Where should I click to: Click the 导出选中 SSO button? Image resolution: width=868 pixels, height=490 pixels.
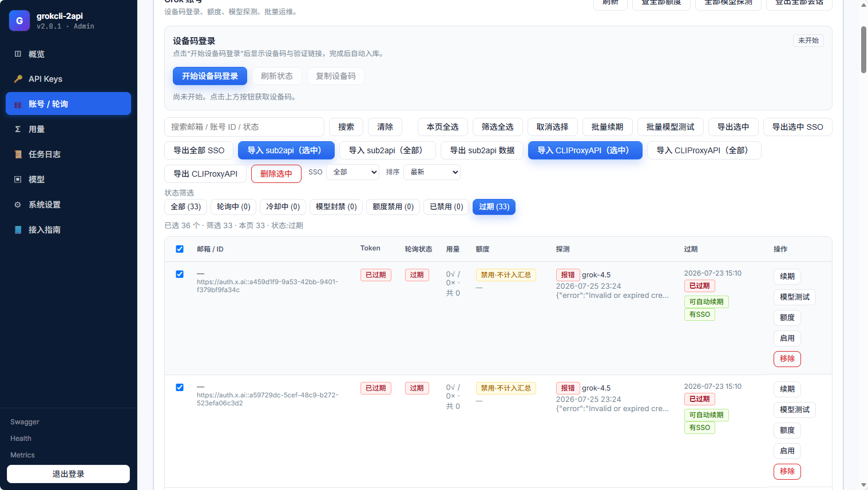coord(798,127)
